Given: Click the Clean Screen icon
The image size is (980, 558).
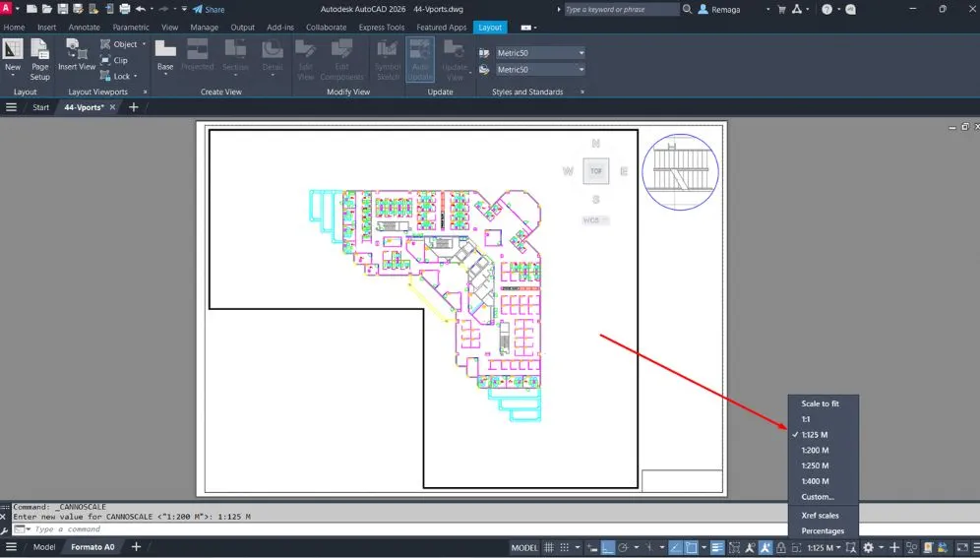Looking at the screenshot, I should pyautogui.click(x=962, y=547).
